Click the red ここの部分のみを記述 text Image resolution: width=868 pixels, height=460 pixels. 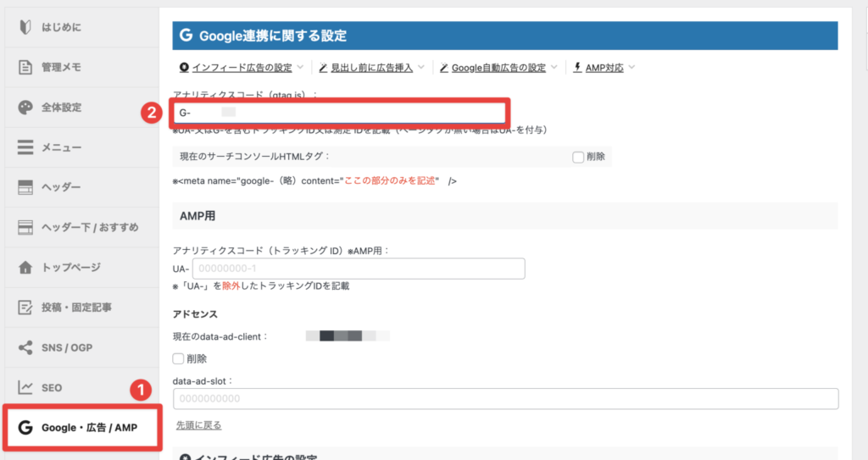point(390,181)
